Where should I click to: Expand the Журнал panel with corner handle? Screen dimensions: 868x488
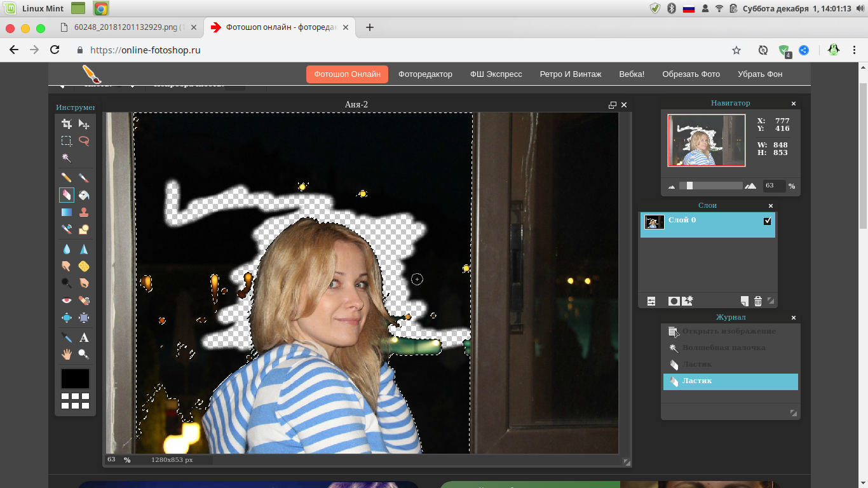[x=793, y=413]
